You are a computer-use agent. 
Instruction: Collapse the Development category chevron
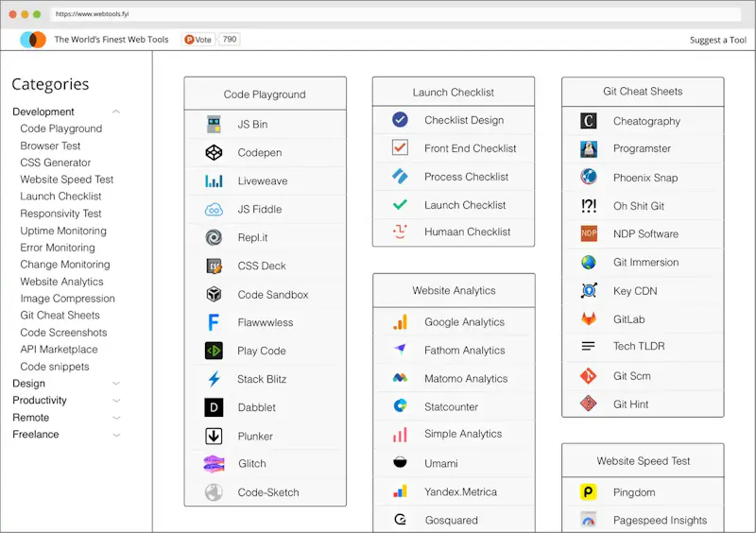115,112
